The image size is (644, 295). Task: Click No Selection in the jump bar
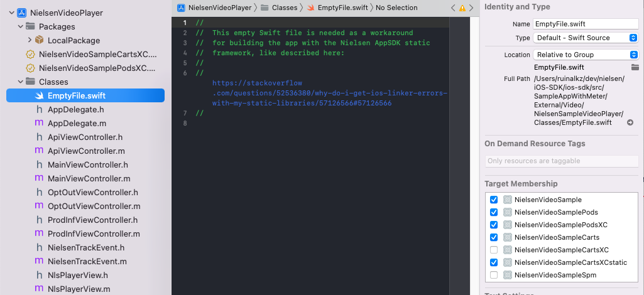(396, 8)
